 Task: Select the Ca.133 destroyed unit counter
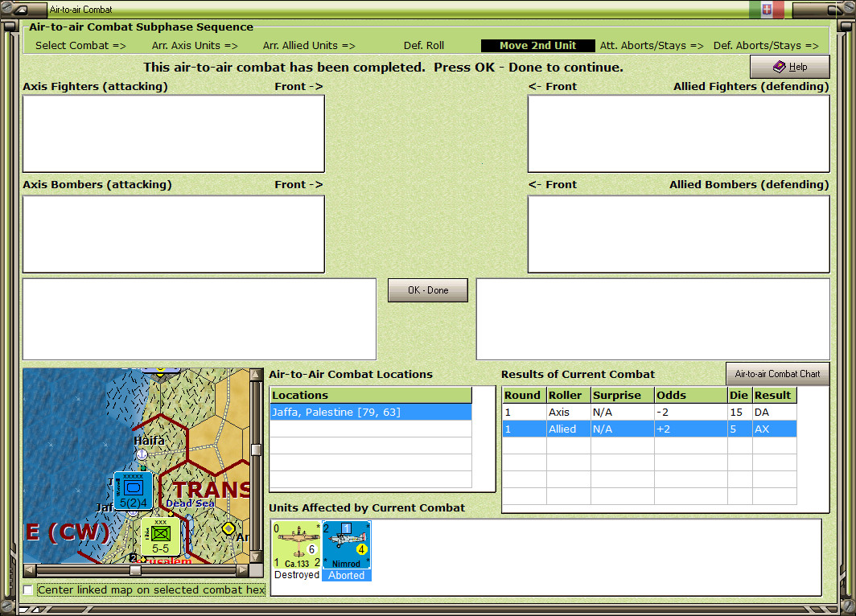click(x=297, y=551)
